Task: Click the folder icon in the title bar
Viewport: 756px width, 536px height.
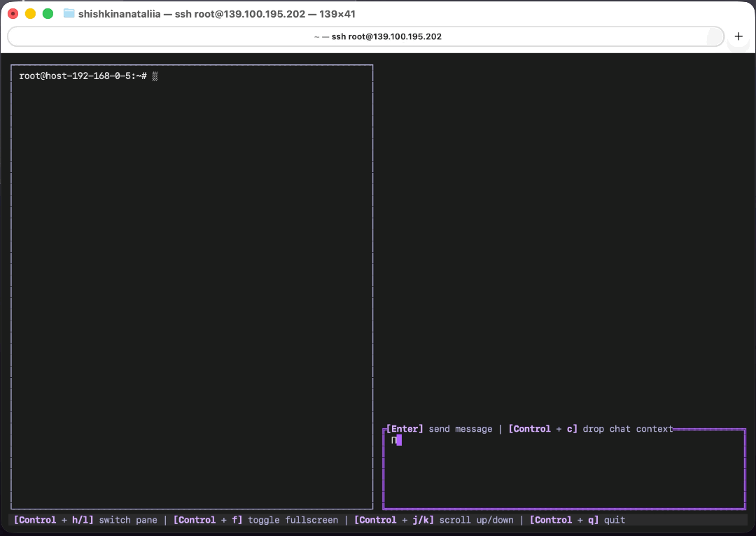Action: (x=69, y=13)
